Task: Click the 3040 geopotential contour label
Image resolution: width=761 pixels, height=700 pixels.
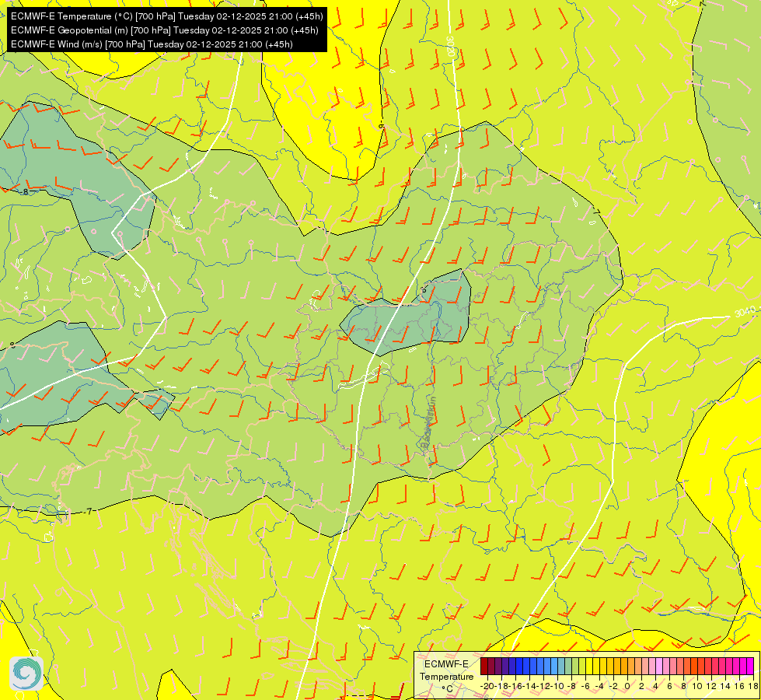Action: click(x=745, y=311)
